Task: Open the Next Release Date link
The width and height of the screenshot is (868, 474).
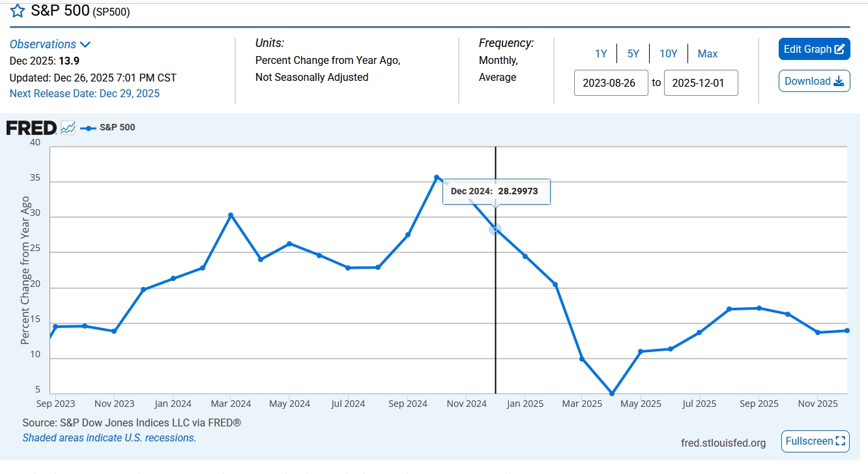Action: tap(85, 93)
